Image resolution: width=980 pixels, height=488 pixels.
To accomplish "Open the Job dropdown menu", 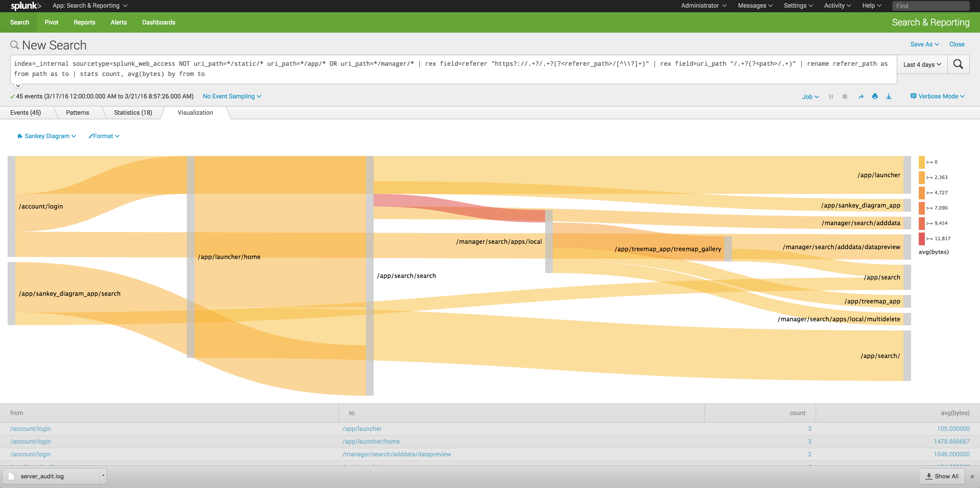I will tap(810, 96).
